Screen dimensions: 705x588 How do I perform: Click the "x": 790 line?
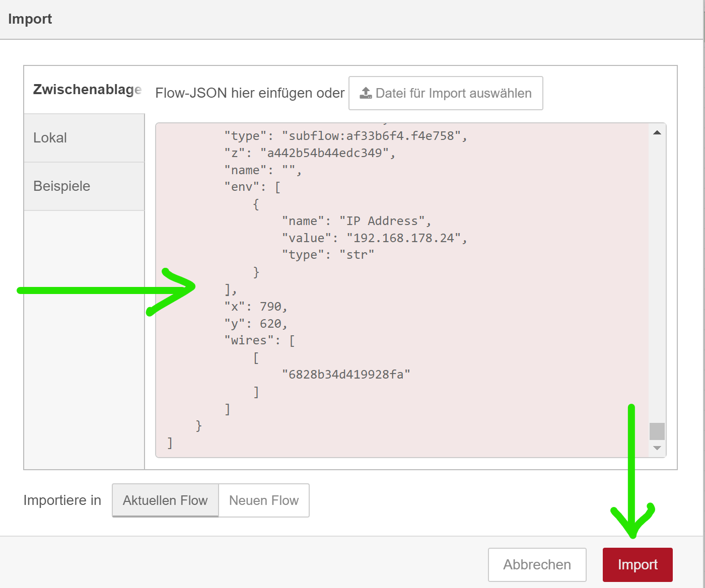[256, 307]
